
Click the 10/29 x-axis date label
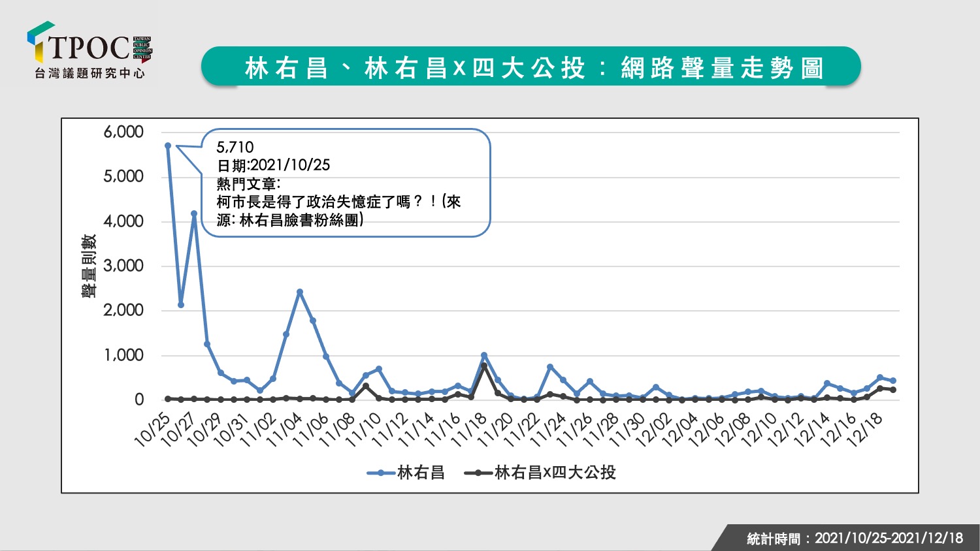coord(206,429)
